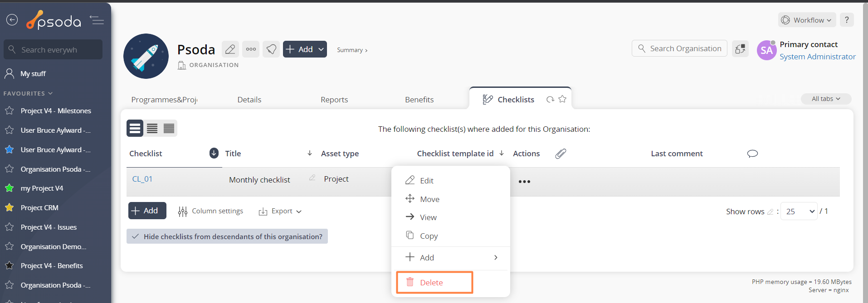Viewport: 868px width, 303px height.
Task: Open the System Administrator link
Action: 818,57
